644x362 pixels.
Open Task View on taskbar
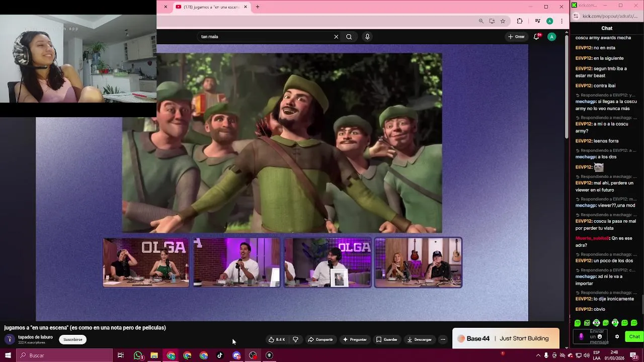click(121, 355)
